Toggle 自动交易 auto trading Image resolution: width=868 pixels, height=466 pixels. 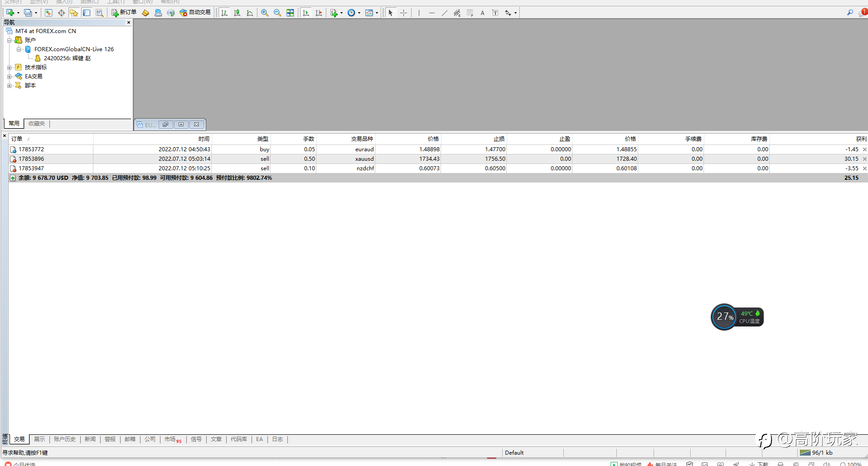pyautogui.click(x=195, y=13)
